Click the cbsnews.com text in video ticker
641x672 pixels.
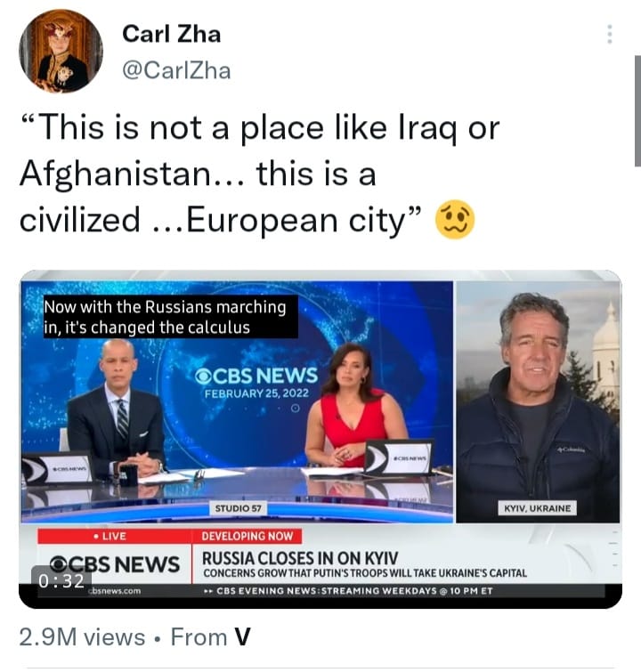(x=115, y=591)
